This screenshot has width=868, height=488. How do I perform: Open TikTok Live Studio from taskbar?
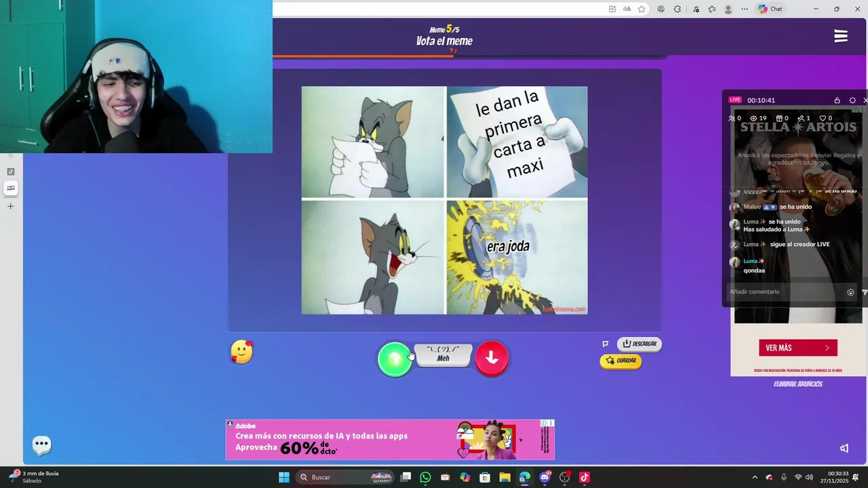[585, 477]
